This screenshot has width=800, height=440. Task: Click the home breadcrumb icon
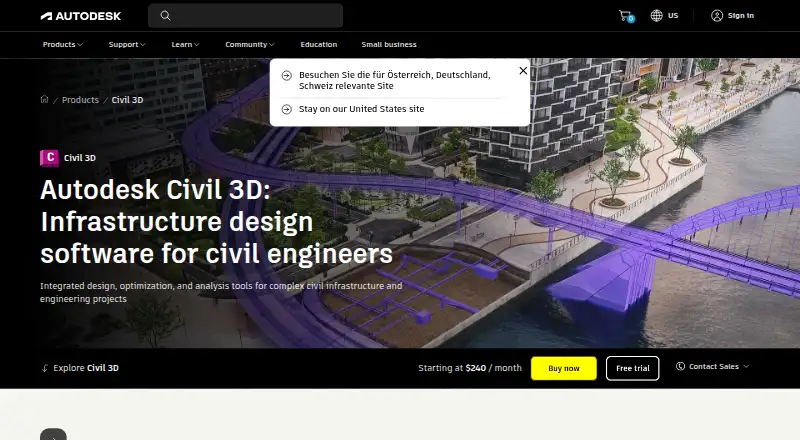(44, 100)
